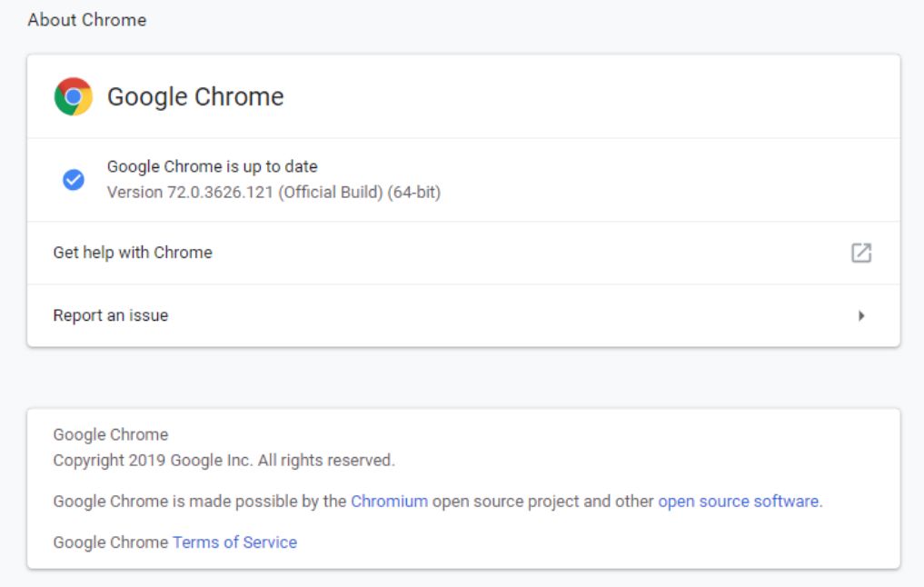The width and height of the screenshot is (924, 587).
Task: Open the Chromium link
Action: (x=389, y=501)
